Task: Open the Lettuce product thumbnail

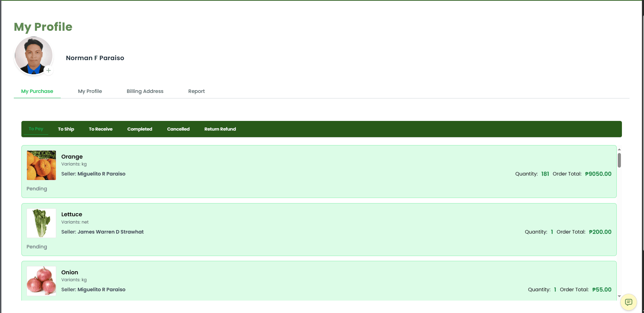Action: pyautogui.click(x=41, y=223)
